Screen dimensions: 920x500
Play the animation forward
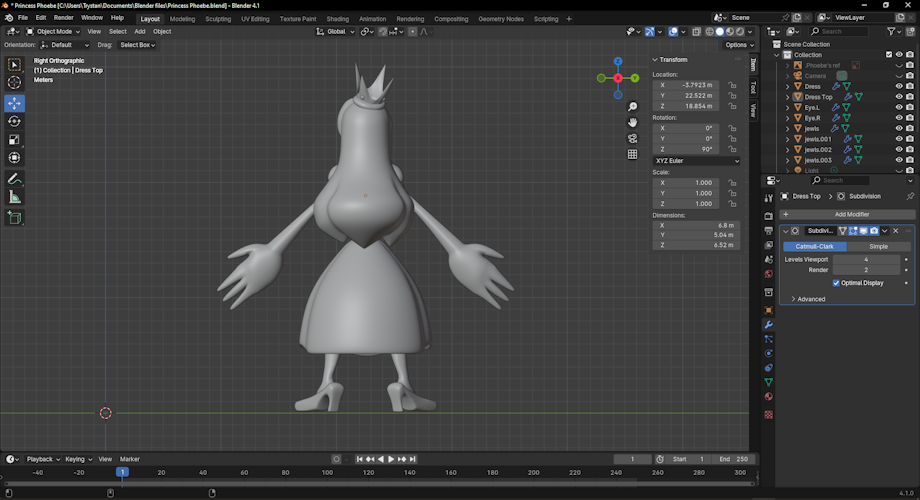click(x=391, y=460)
